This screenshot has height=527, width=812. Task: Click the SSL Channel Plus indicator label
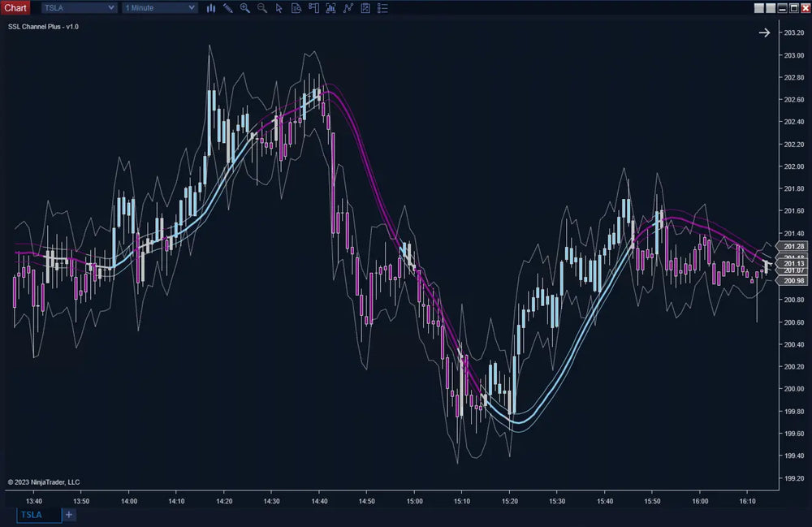pos(43,27)
